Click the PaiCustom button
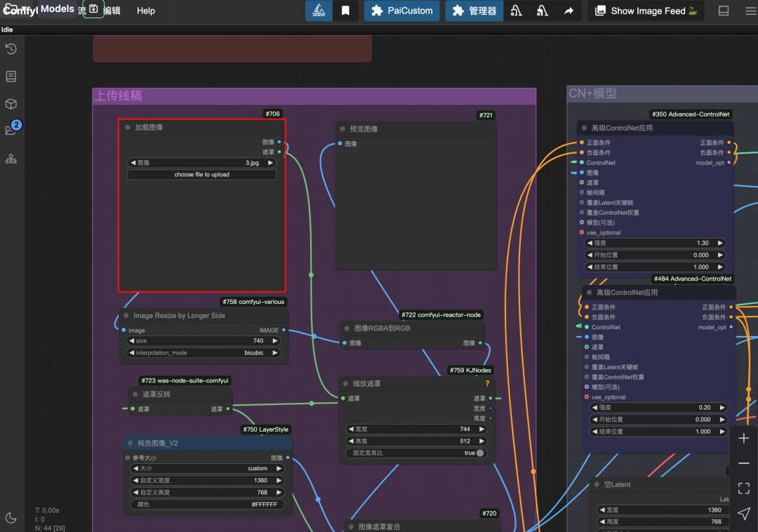 [401, 11]
